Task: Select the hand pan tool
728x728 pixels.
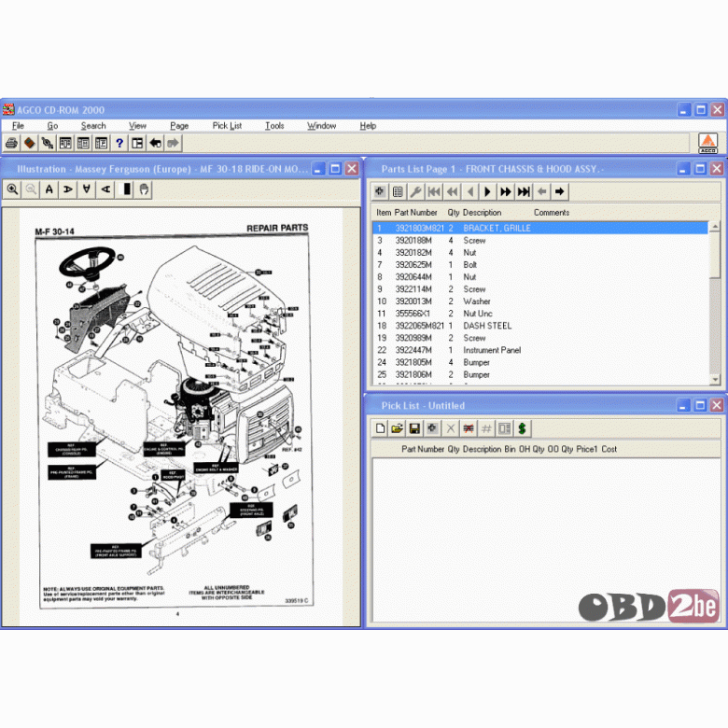Action: tap(144, 189)
